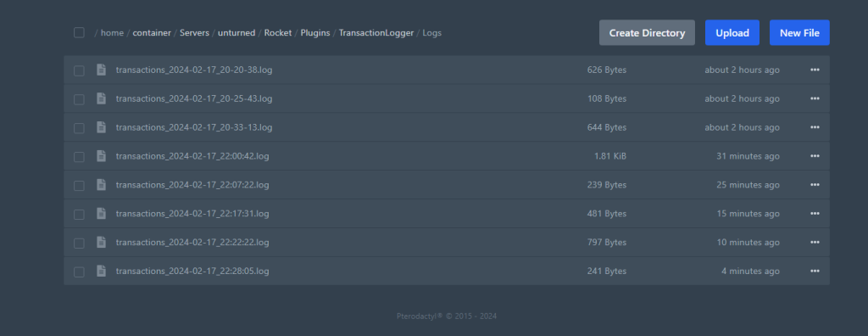Click the Upload button
The image size is (868, 336).
click(732, 33)
